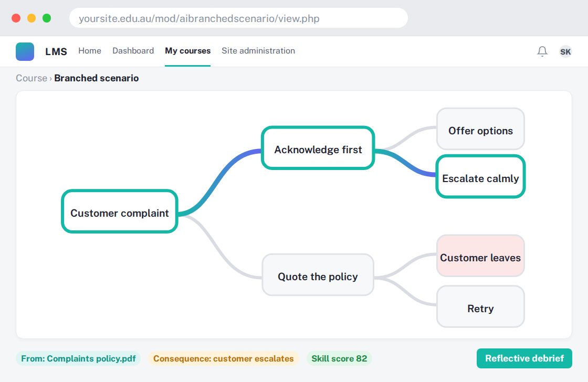
Task: Close the window with the red button
Action: (16, 18)
